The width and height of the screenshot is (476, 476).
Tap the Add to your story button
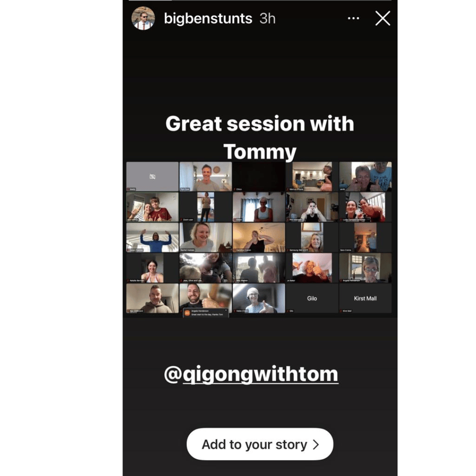[x=260, y=444]
